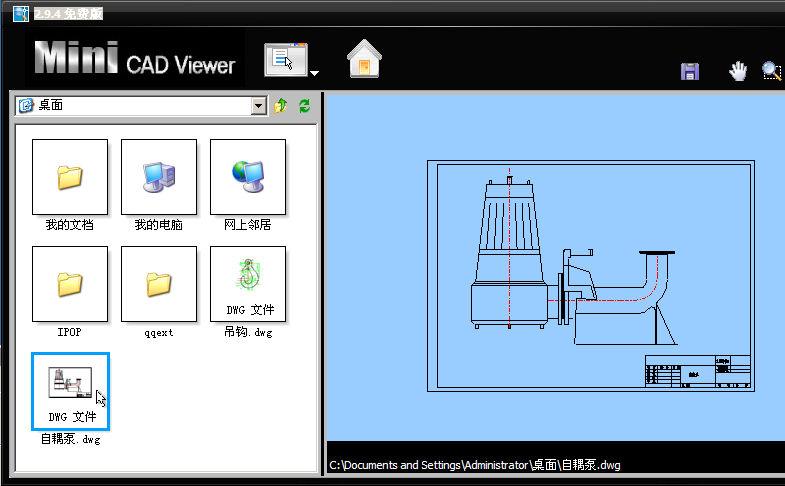Viewport: 785px width, 486px height.
Task: Open the qqext folder
Action: 158,284
